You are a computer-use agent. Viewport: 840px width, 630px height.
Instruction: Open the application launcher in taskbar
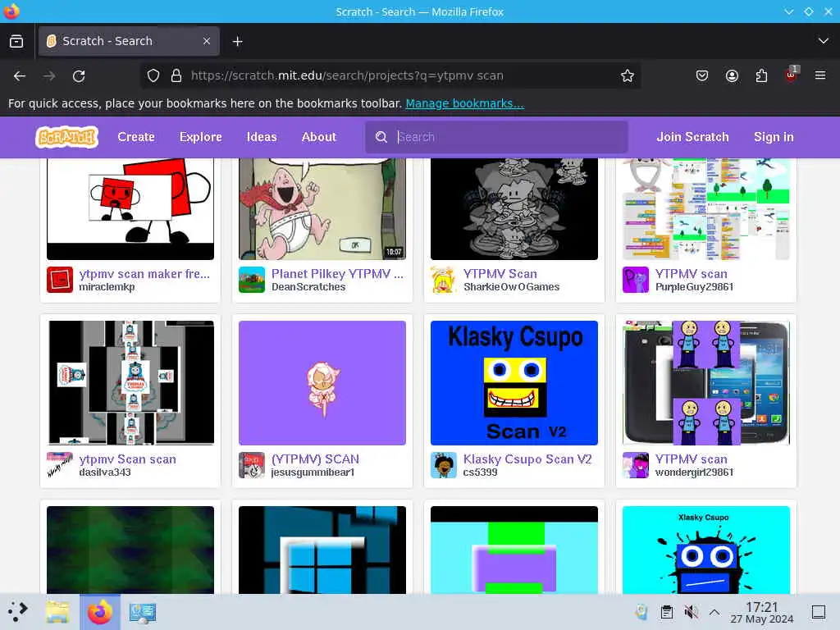[17, 612]
